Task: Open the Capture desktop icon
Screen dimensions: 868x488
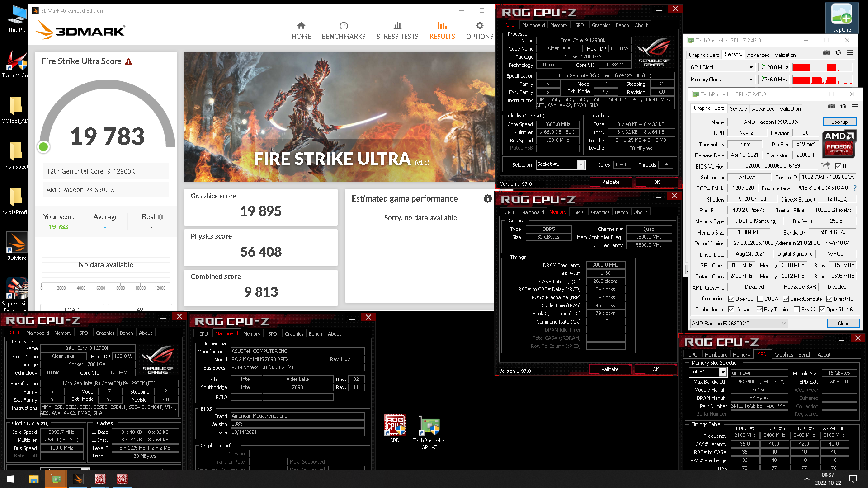Action: [841, 18]
